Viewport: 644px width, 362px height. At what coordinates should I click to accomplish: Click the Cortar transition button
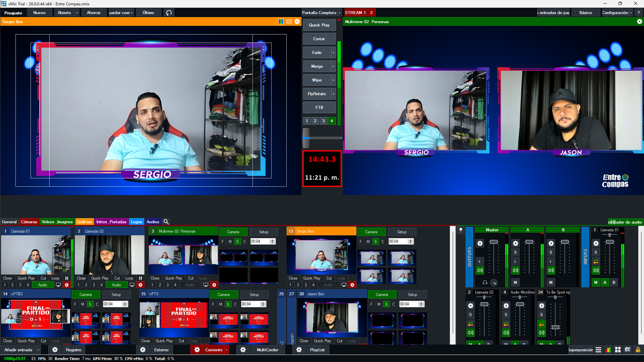tap(319, 39)
